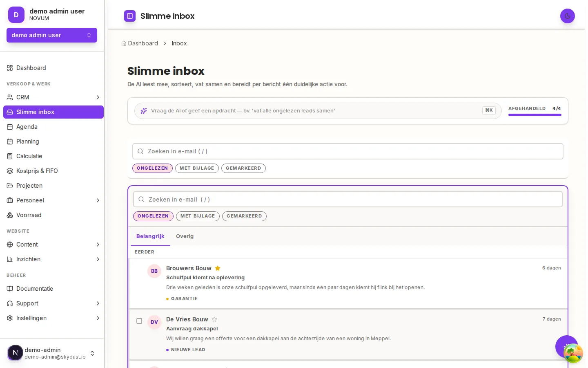Viewport: 588px width, 368px height.
Task: Toggle the lower ONGELEZEN filter chip
Action: coord(153,216)
